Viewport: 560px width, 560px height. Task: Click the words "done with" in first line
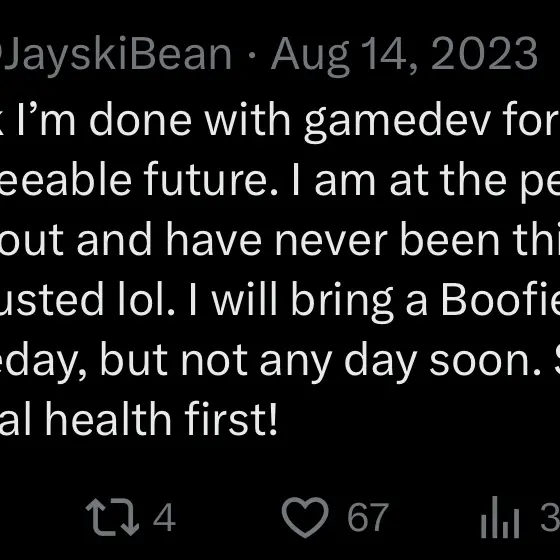(x=190, y=119)
